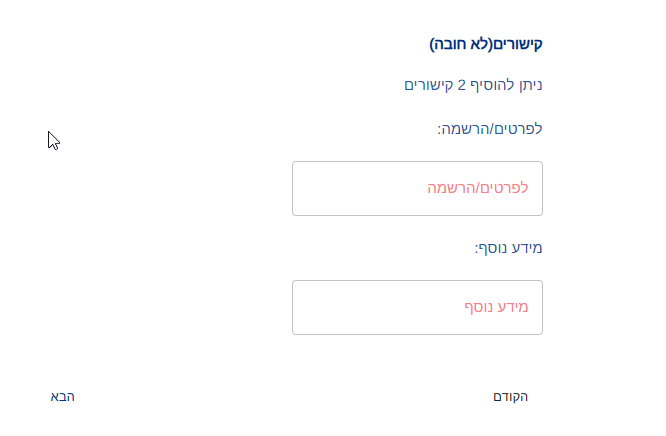
Task: Click the pink מידע נוסף placeholder text
Action: point(494,307)
